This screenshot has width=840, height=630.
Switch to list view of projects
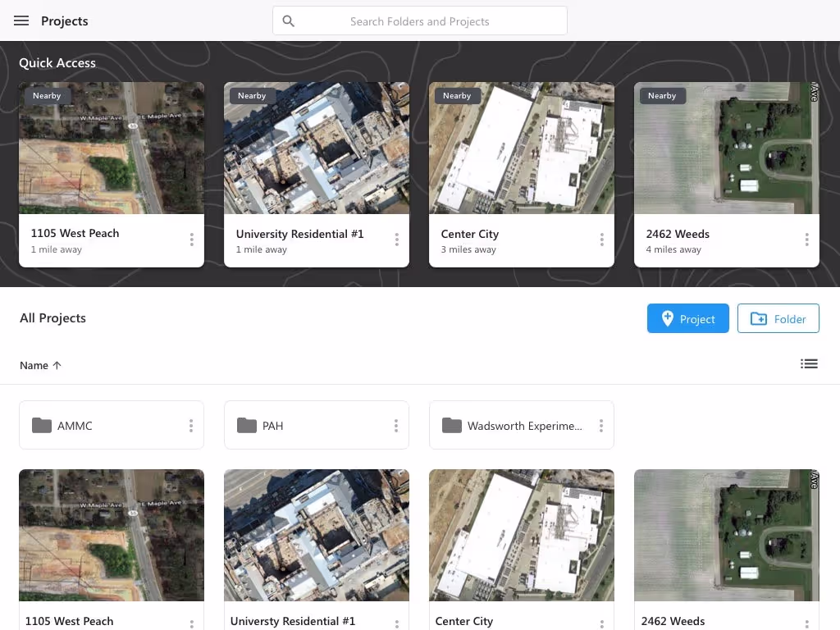point(810,363)
